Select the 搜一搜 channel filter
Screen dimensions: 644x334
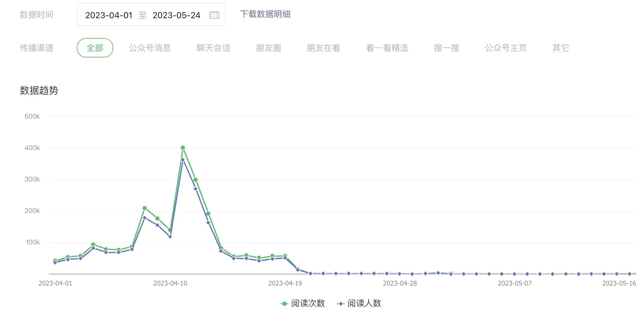pyautogui.click(x=446, y=48)
